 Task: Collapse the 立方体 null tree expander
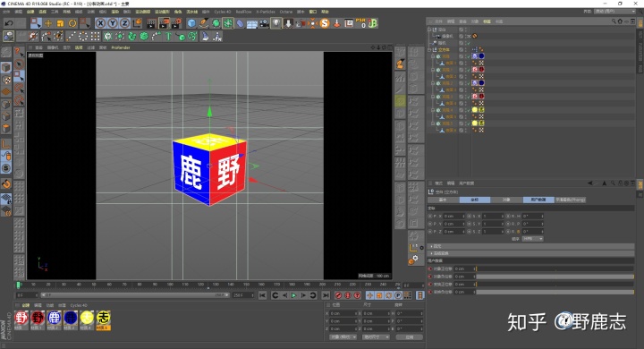(429, 50)
